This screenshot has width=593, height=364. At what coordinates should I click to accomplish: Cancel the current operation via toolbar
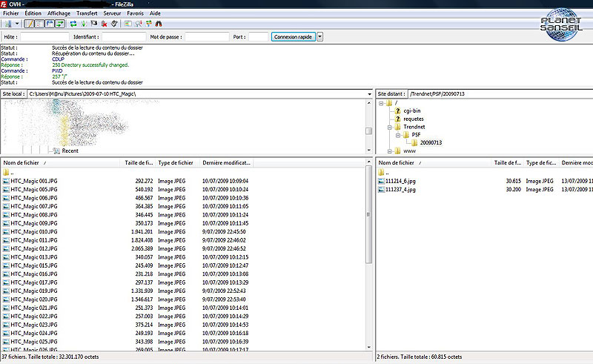pos(94,24)
